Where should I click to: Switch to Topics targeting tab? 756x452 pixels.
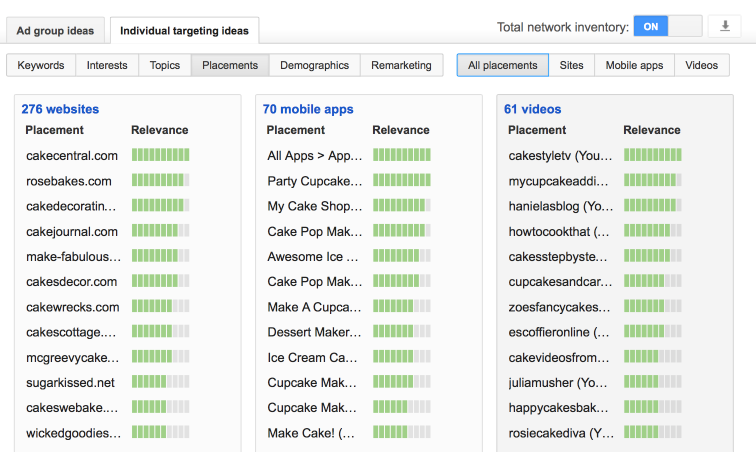tap(165, 65)
